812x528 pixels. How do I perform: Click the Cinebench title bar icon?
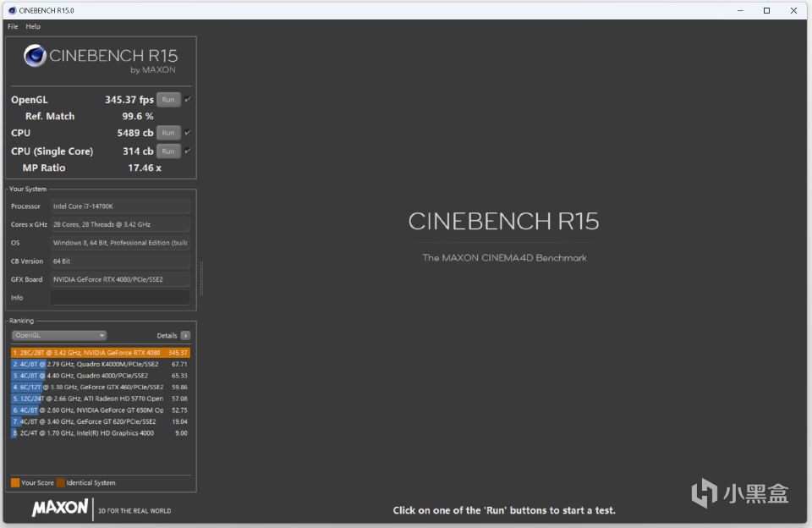point(13,10)
